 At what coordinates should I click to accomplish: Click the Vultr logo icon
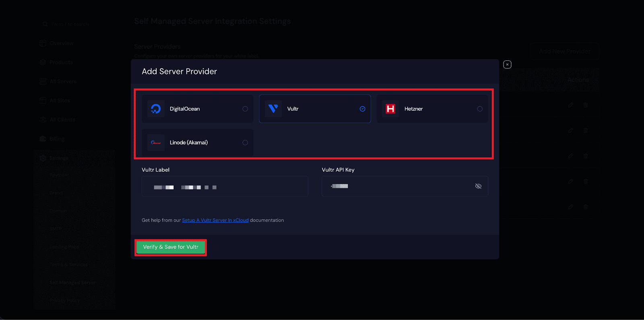(273, 109)
